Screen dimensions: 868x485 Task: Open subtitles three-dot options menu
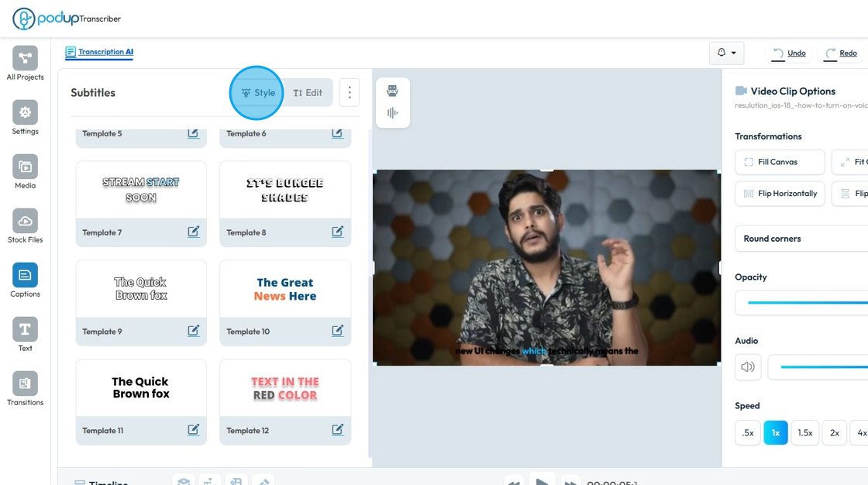click(350, 92)
